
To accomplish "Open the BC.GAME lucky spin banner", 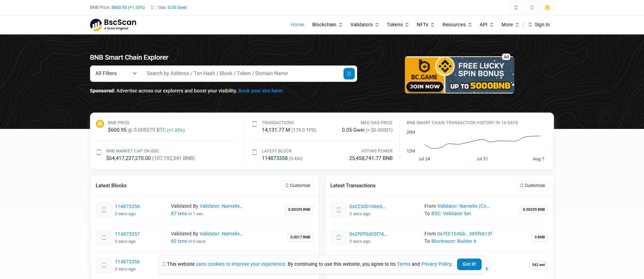I will coord(459,75).
